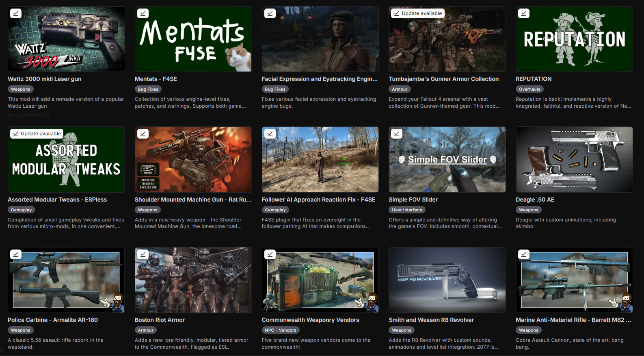Open Follower AI Approach Reaction Fix title
644x356 pixels.
[319, 200]
